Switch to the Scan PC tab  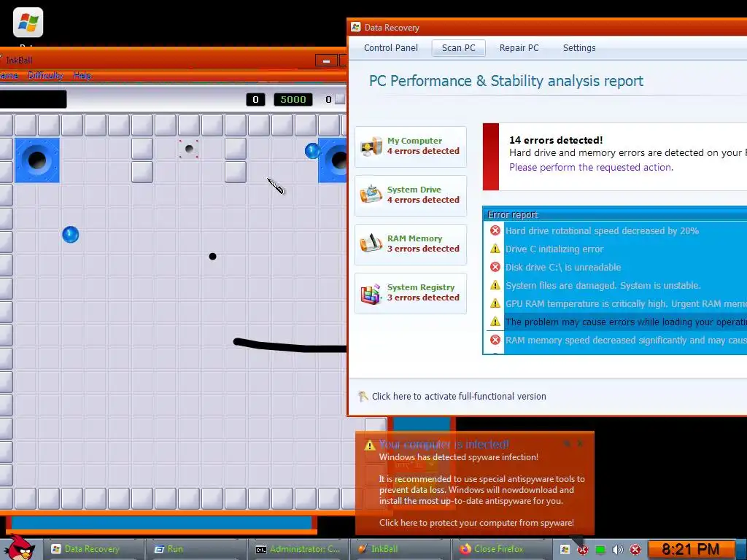458,47
